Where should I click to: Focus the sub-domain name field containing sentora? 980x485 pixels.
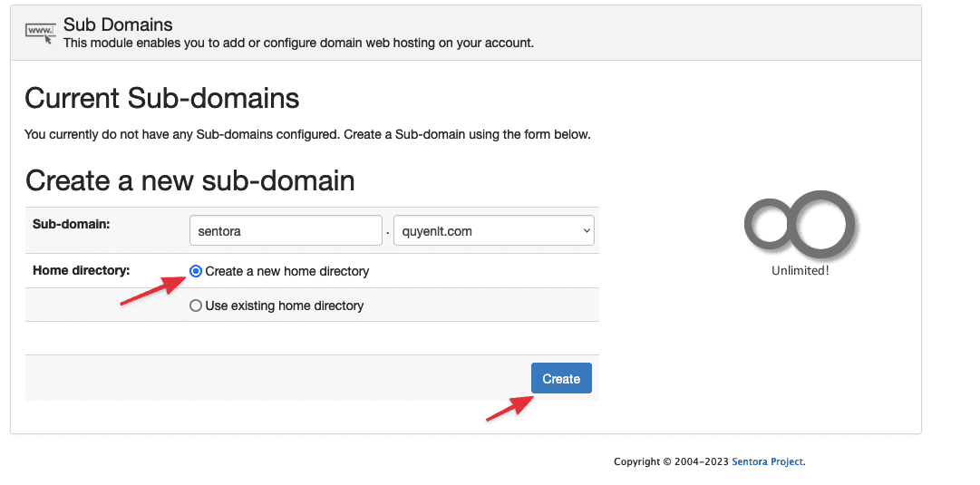286,231
